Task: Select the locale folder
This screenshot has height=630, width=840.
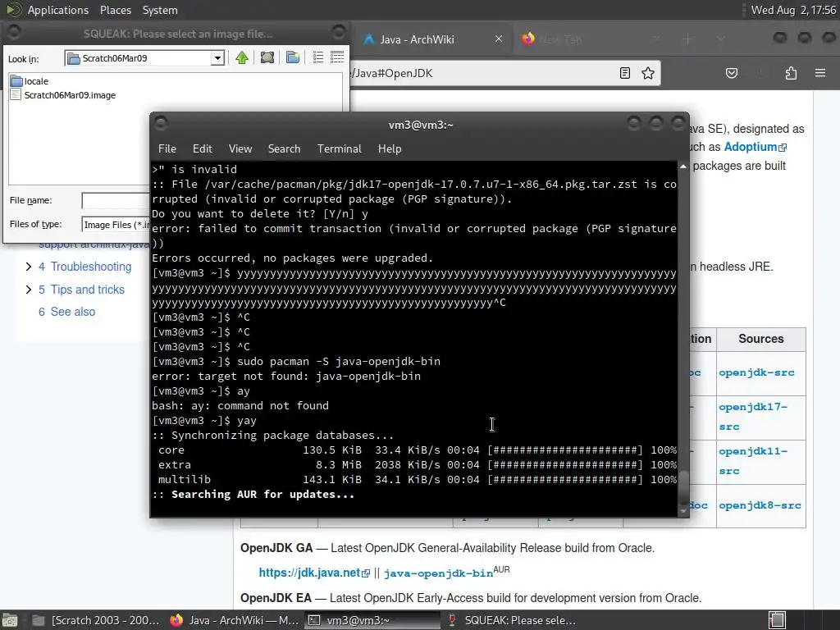Action: point(30,81)
